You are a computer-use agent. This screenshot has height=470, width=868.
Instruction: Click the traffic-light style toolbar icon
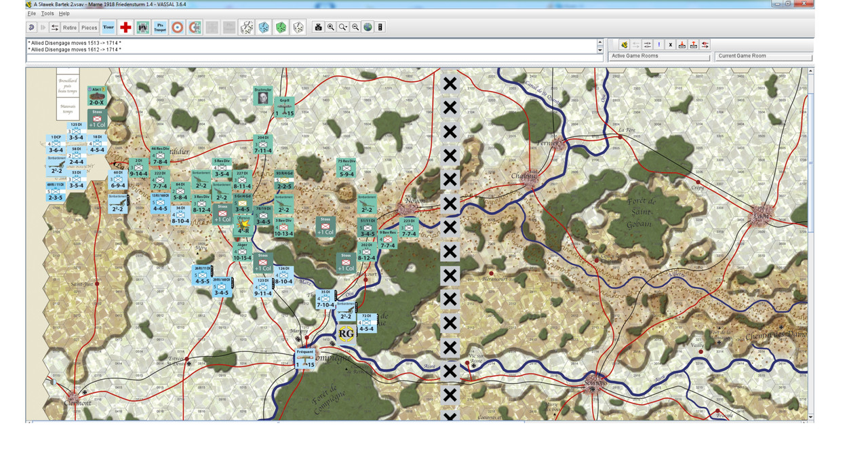click(380, 27)
